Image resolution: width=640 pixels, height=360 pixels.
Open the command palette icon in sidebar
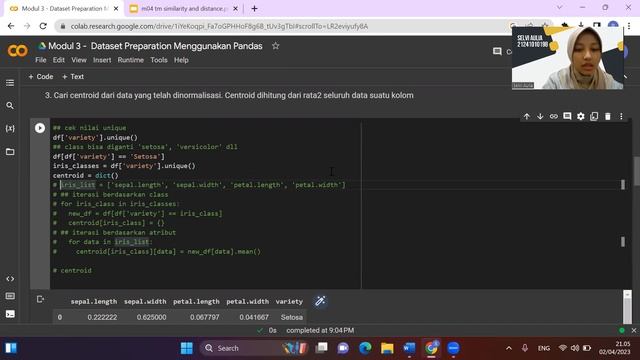tap(10, 296)
